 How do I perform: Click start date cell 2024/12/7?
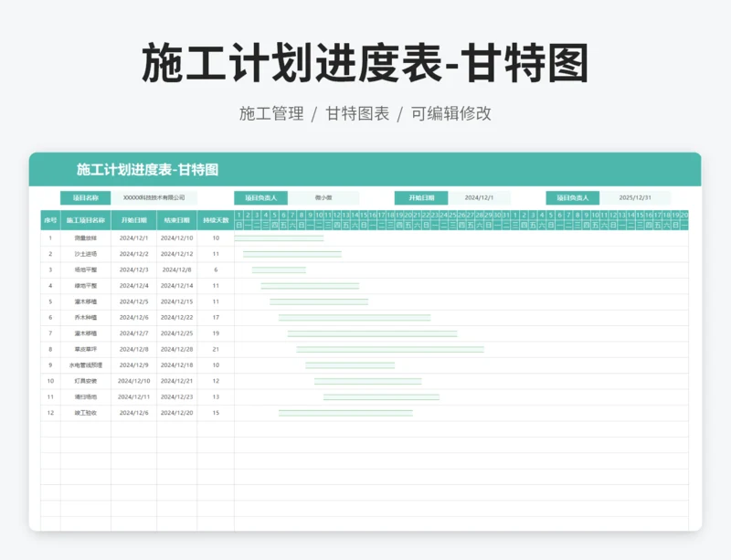pyautogui.click(x=133, y=333)
